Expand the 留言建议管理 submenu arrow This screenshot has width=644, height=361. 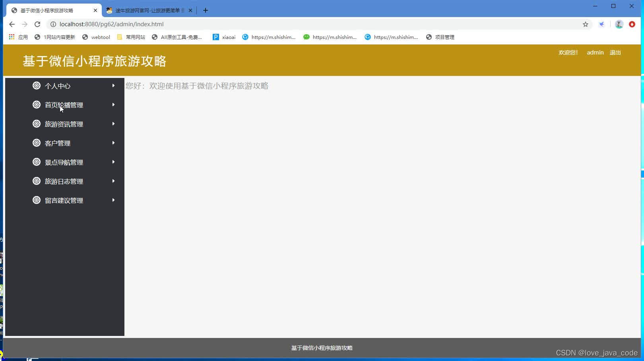pyautogui.click(x=113, y=200)
